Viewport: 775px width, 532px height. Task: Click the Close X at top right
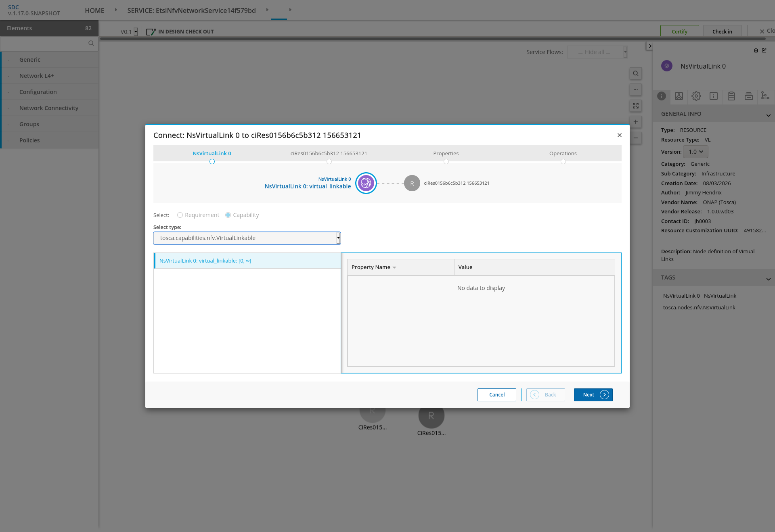click(762, 31)
